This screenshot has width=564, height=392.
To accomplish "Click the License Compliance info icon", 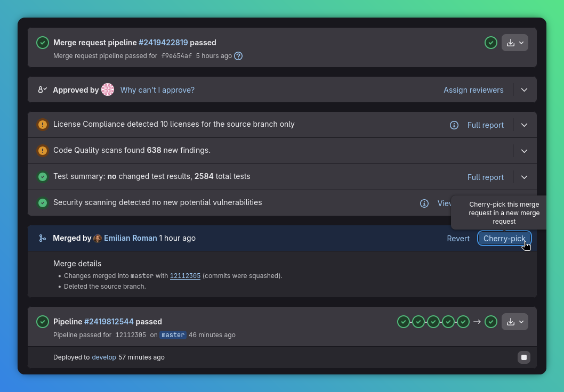I will click(x=454, y=125).
